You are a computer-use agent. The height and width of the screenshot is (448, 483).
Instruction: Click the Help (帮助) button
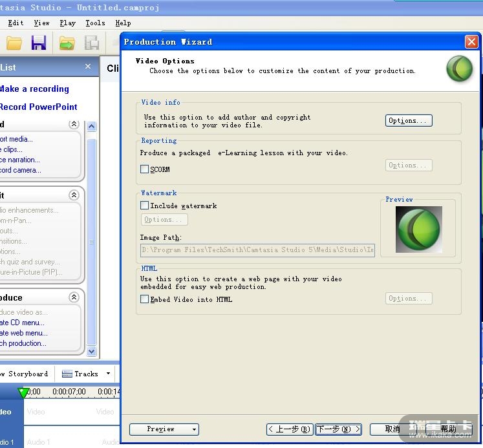coord(449,429)
